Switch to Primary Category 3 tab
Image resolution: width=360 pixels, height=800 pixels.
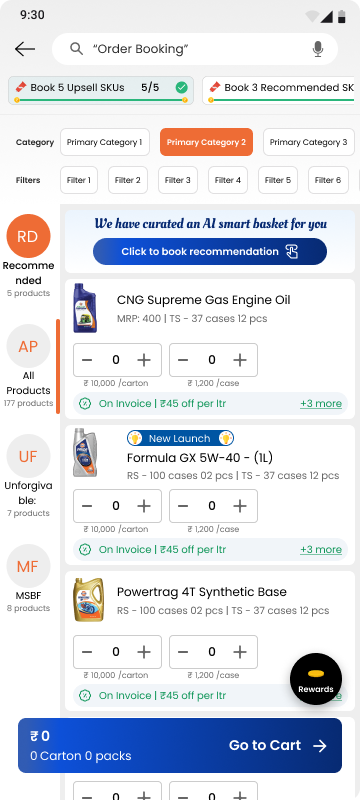click(308, 142)
